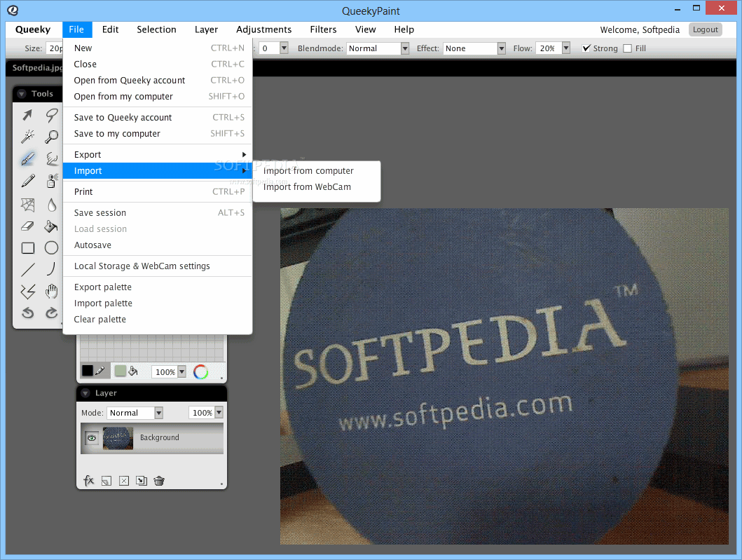Open the Filters menu
Screen dimensions: 742x560
(323, 29)
